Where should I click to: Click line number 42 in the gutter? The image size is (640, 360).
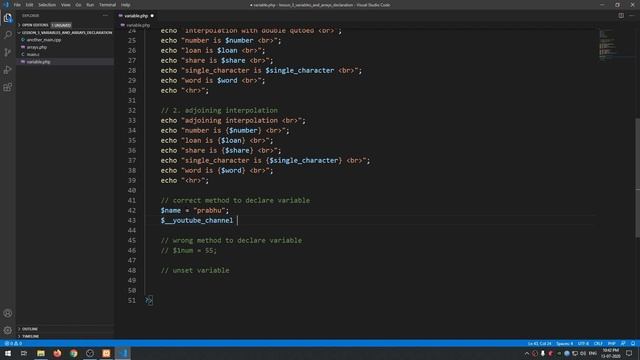(x=132, y=211)
